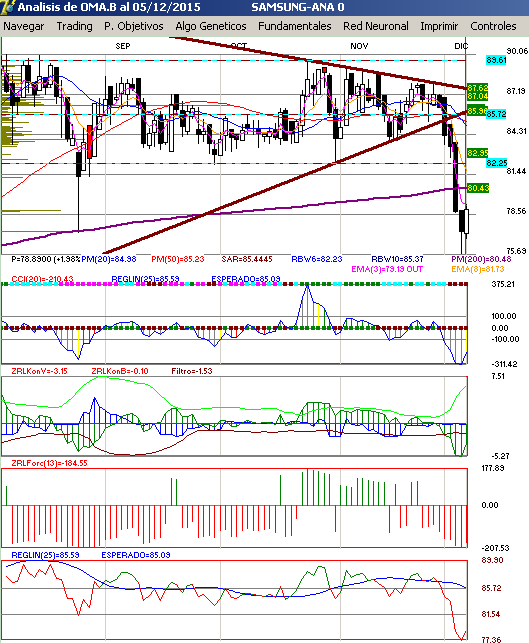Image resolution: width=529 pixels, height=643 pixels.
Task: Click the 375.21 CCI scale value
Action: tap(504, 284)
